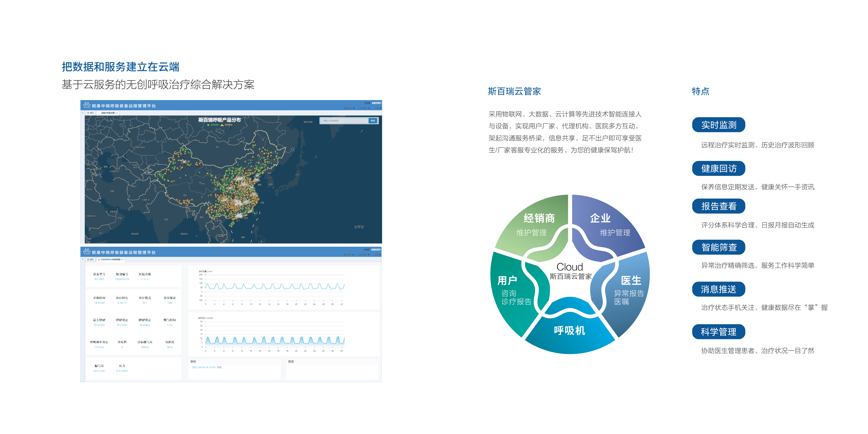
Task: Close the 设备分布散点图 tab
Action: 118,113
